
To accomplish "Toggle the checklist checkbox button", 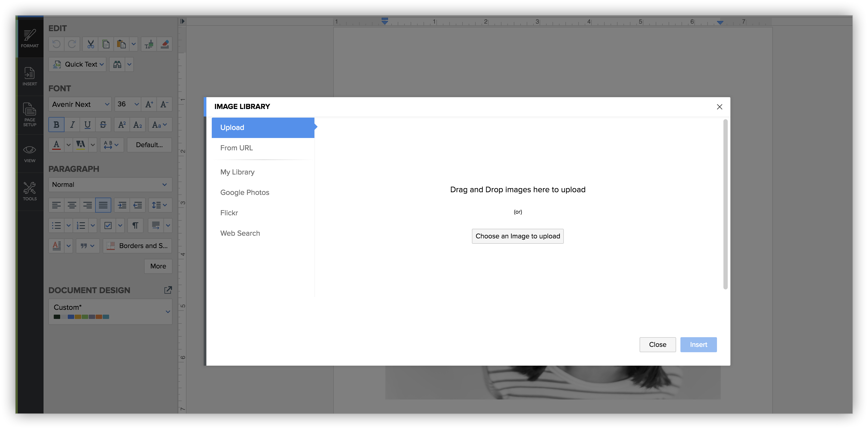I will (x=108, y=226).
